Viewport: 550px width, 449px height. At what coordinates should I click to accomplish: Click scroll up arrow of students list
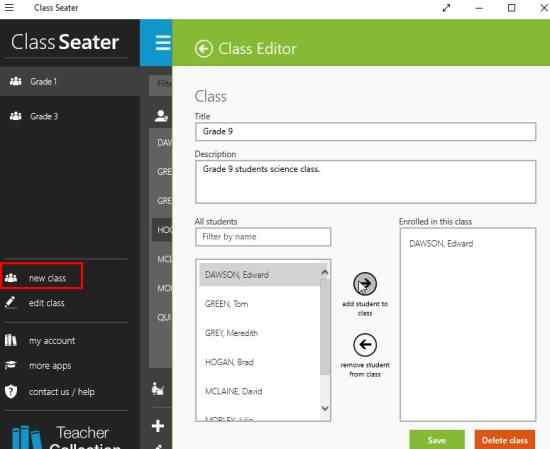[325, 272]
